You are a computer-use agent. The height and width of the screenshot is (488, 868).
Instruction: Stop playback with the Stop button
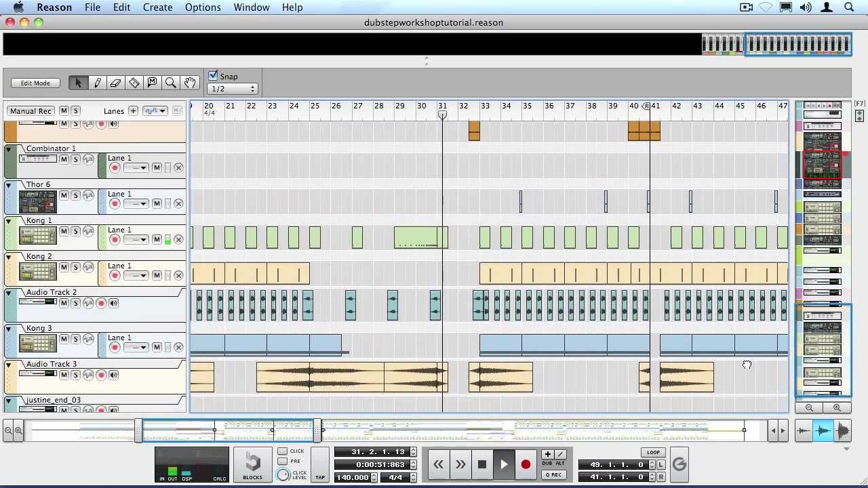click(x=482, y=464)
